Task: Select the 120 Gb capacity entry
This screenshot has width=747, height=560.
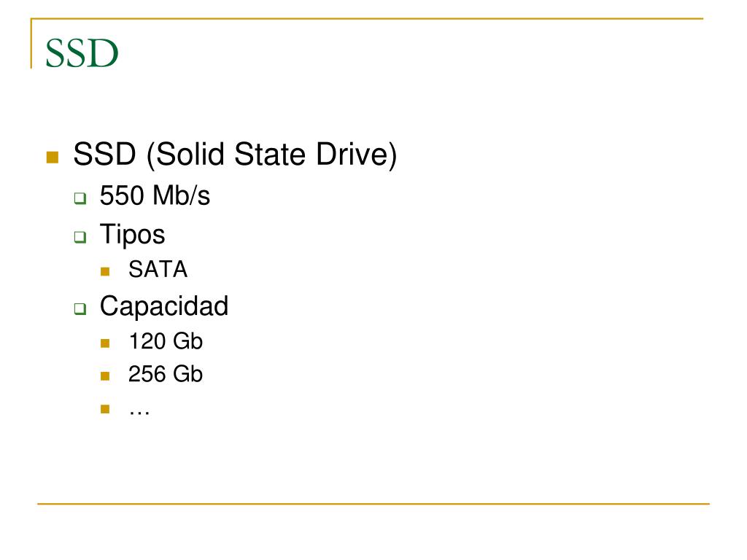Action: pos(166,341)
